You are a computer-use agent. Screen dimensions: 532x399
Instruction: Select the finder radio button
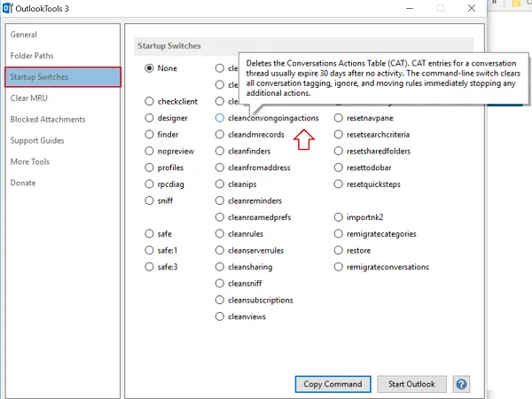click(x=149, y=135)
